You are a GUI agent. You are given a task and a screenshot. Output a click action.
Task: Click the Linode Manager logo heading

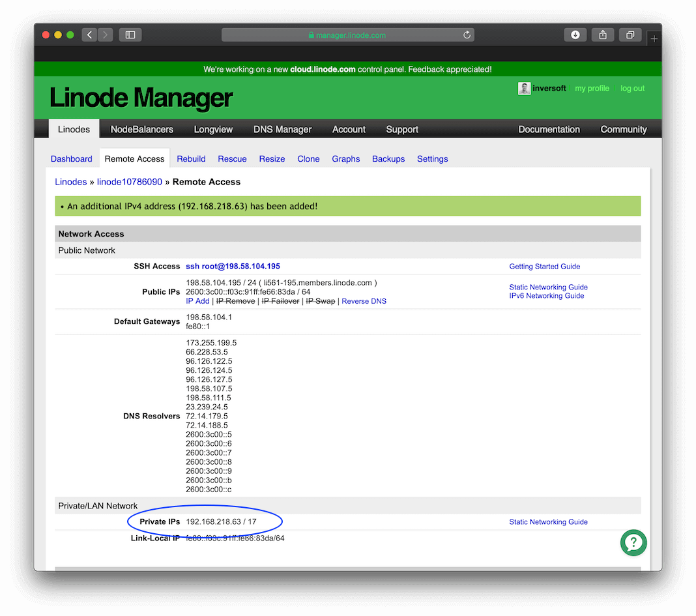tap(141, 98)
